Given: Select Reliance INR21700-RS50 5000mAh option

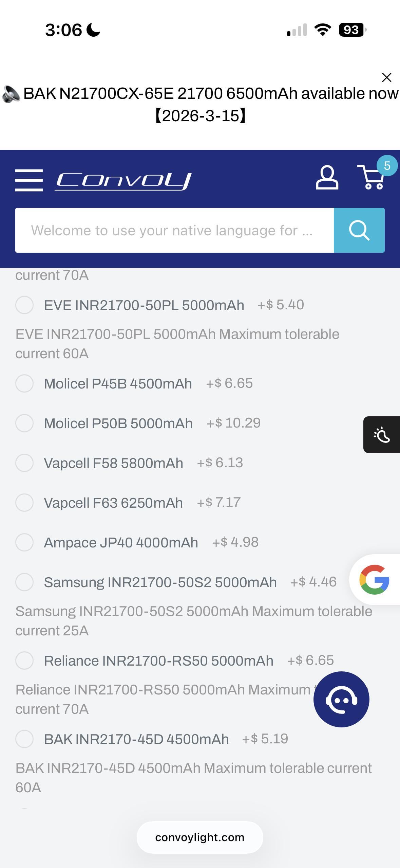Looking at the screenshot, I should click(24, 661).
